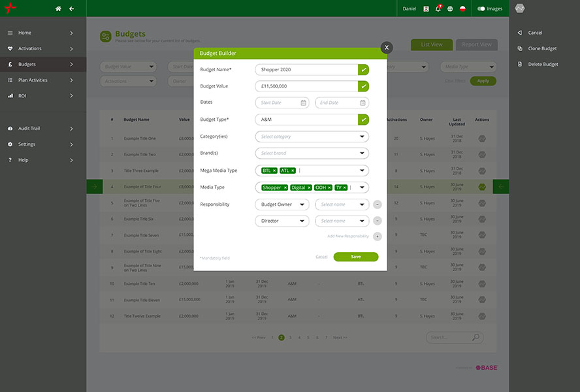The image size is (580, 392).
Task: Open the notifications bell
Action: click(x=438, y=8)
